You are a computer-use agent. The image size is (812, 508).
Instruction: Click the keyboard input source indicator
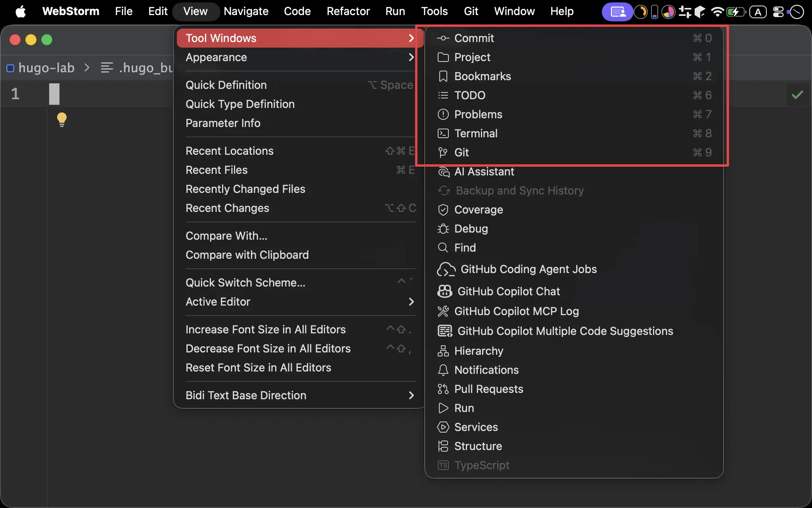(758, 12)
